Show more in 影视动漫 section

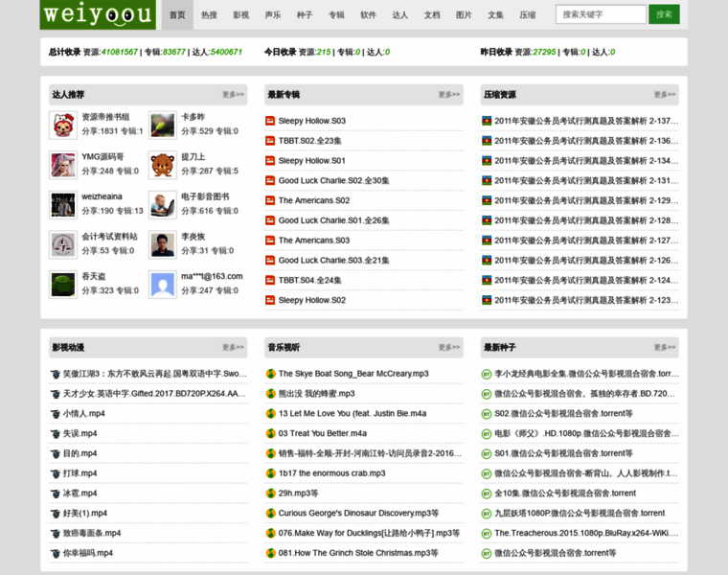(233, 348)
